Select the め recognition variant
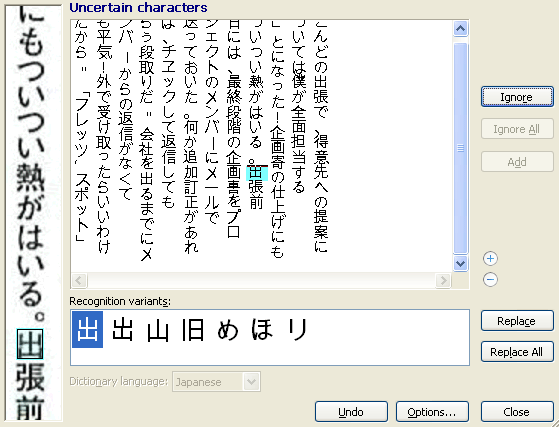Image resolution: width=559 pixels, height=427 pixels. coord(228,329)
